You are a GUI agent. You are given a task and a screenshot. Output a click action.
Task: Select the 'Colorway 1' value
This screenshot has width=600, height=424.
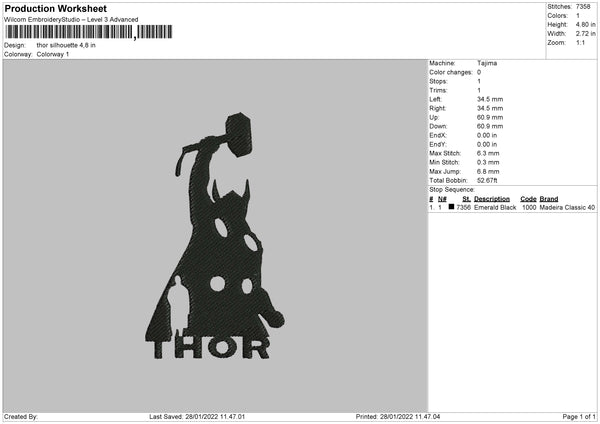53,54
